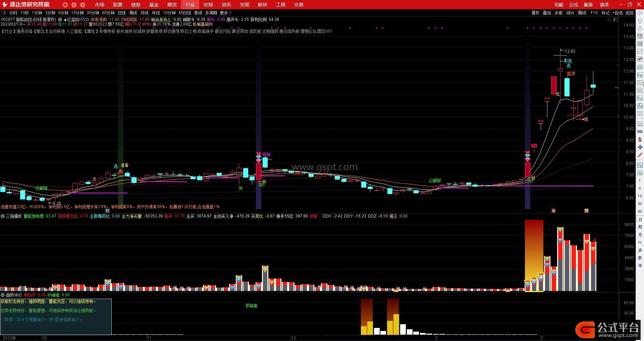Click the back arrow icon in right sidebar

(x=640, y=13)
